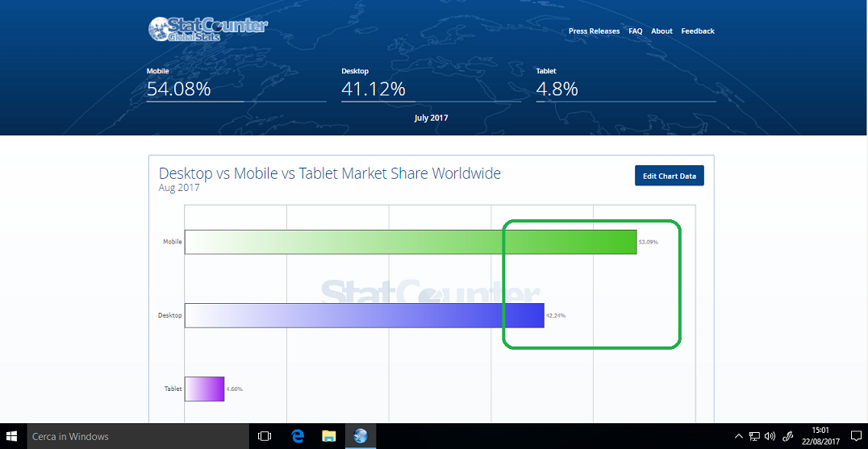The image size is (868, 449).
Task: Click the volume speaker tray icon
Action: pyautogui.click(x=770, y=436)
